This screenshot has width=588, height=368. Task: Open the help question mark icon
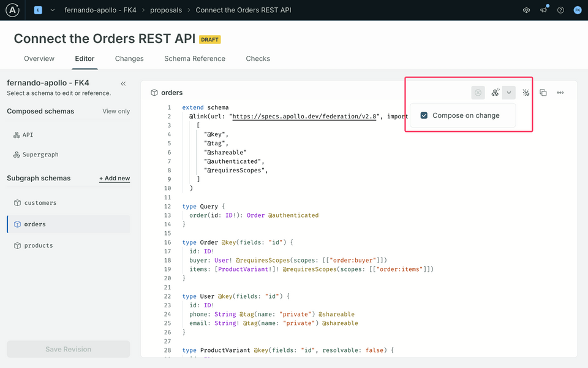click(x=560, y=10)
